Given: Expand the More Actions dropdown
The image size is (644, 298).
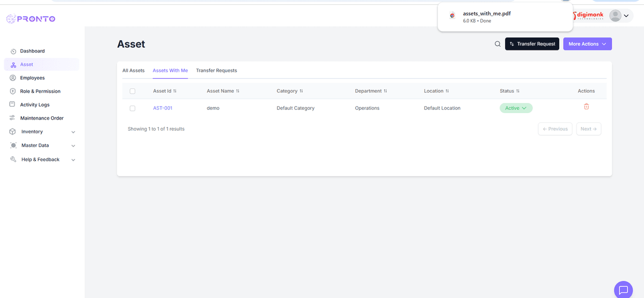Looking at the screenshot, I should click(587, 44).
